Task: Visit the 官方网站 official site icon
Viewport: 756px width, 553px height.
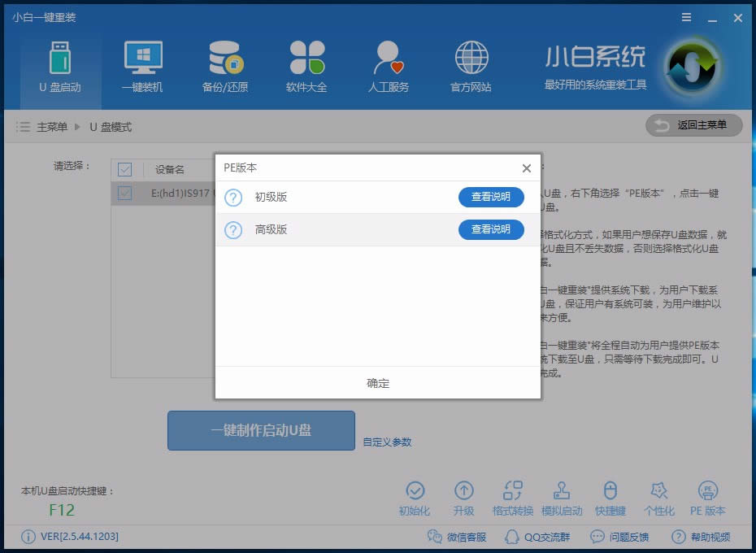Action: coord(470,65)
